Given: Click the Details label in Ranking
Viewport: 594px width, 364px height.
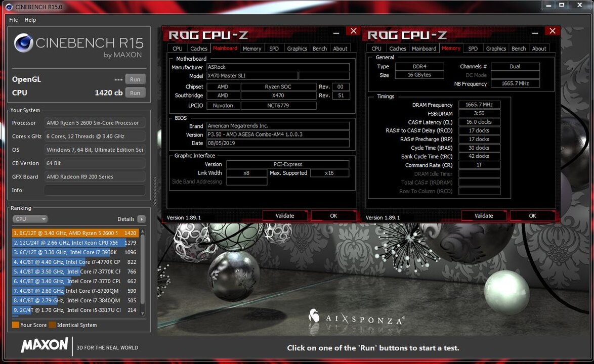Looking at the screenshot, I should coord(126,219).
